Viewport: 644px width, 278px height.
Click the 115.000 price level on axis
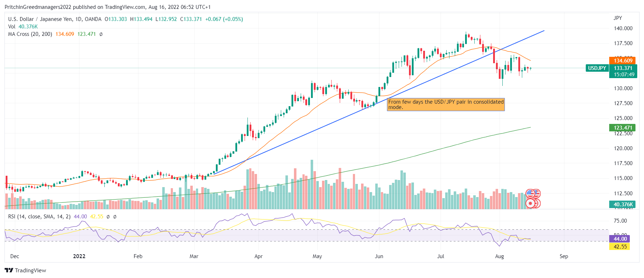pyautogui.click(x=623, y=178)
